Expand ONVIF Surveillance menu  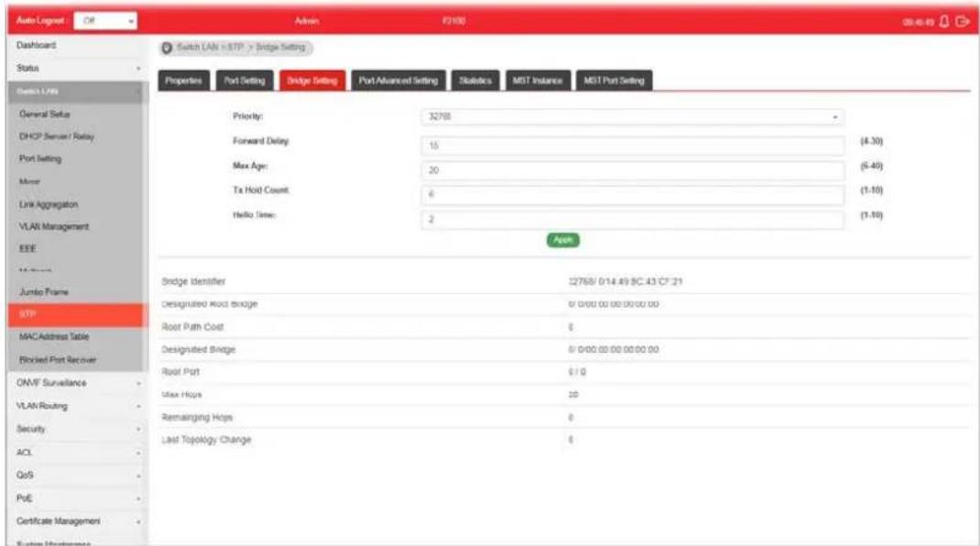(x=78, y=383)
